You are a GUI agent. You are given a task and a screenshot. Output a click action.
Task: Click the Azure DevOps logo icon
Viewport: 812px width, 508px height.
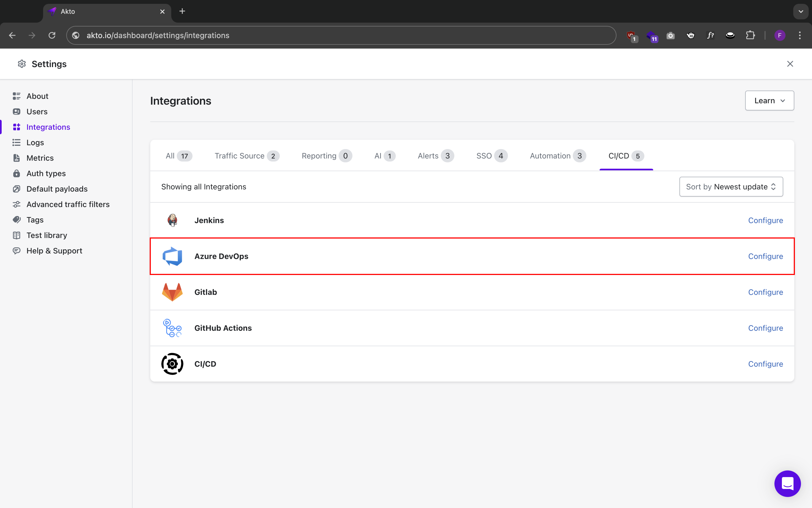point(172,256)
